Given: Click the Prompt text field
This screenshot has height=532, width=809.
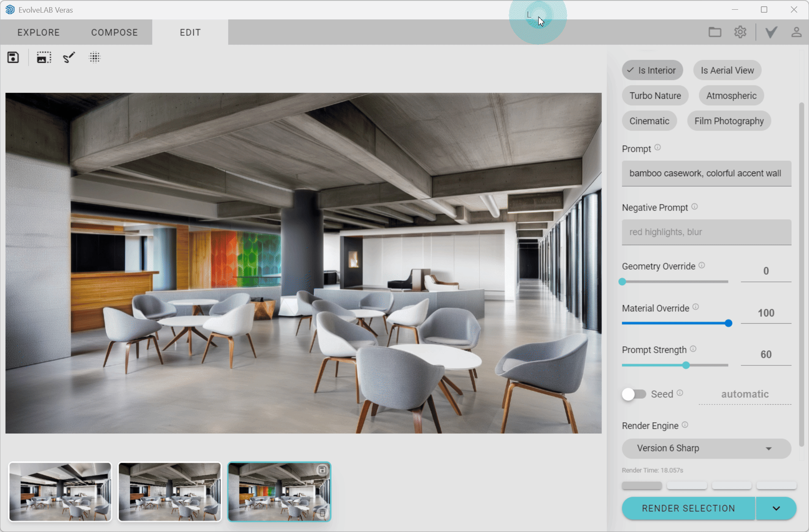Looking at the screenshot, I should [707, 173].
